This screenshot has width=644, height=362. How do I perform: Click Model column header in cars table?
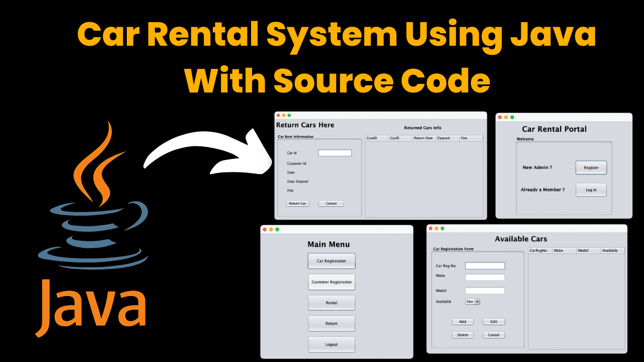(589, 250)
